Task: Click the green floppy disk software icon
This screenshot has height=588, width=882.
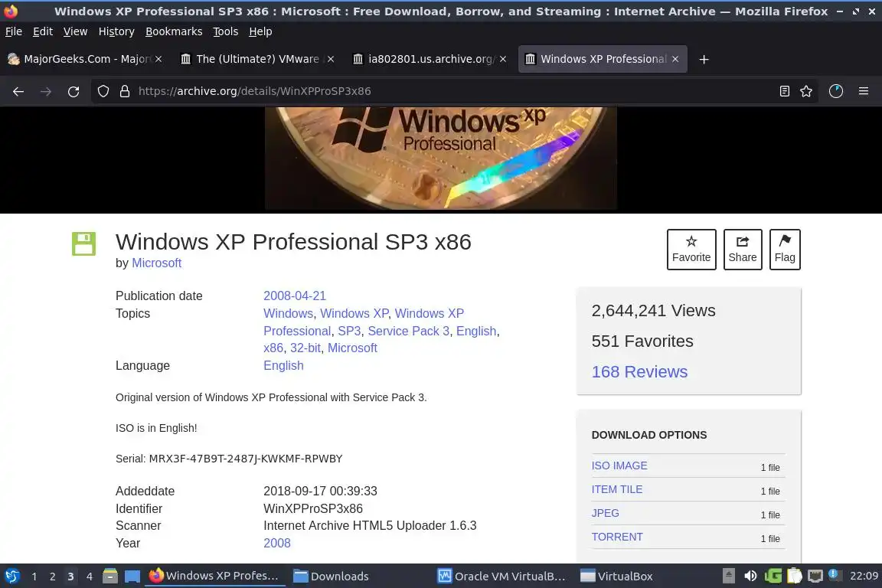Action: tap(83, 243)
